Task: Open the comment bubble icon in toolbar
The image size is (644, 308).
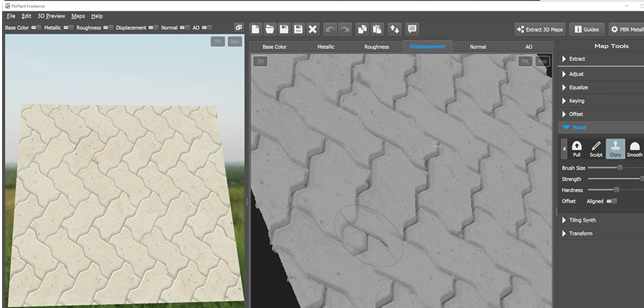Action: [412, 29]
